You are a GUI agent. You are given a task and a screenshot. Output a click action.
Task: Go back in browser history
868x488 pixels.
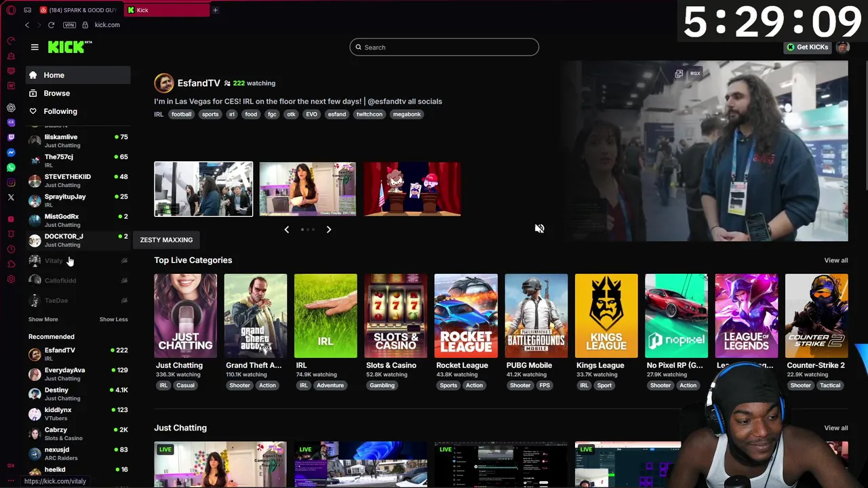tap(27, 25)
